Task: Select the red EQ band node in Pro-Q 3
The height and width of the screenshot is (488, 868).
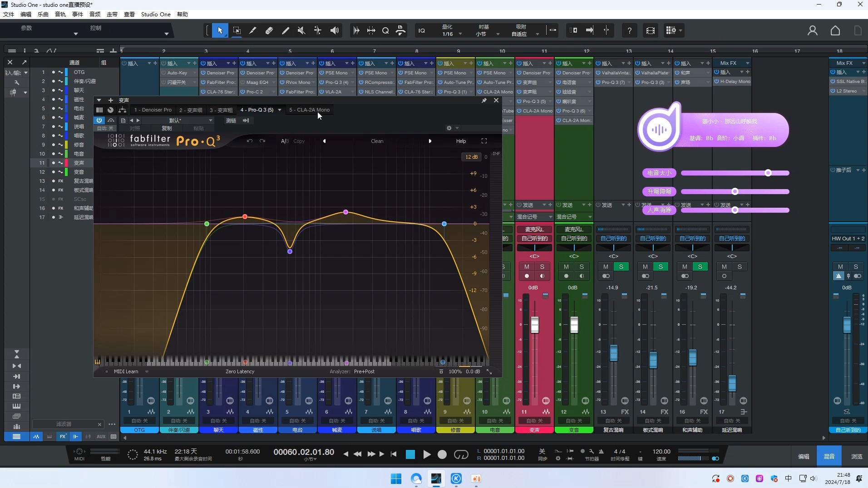Action: (245, 217)
